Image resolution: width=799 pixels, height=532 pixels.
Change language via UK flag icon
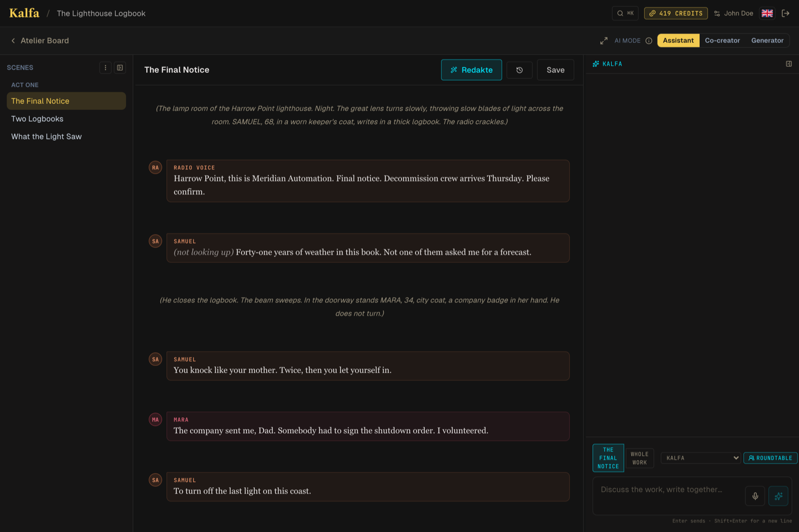pos(767,13)
